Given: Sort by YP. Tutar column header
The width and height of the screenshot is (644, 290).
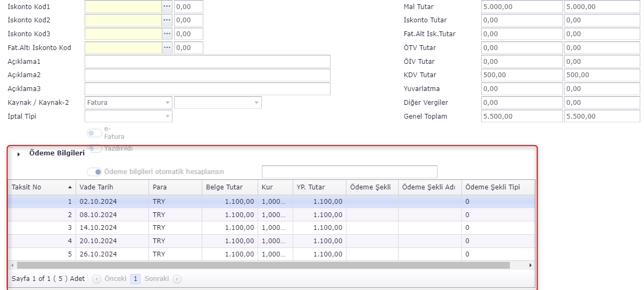Looking at the screenshot, I should pos(319,187).
